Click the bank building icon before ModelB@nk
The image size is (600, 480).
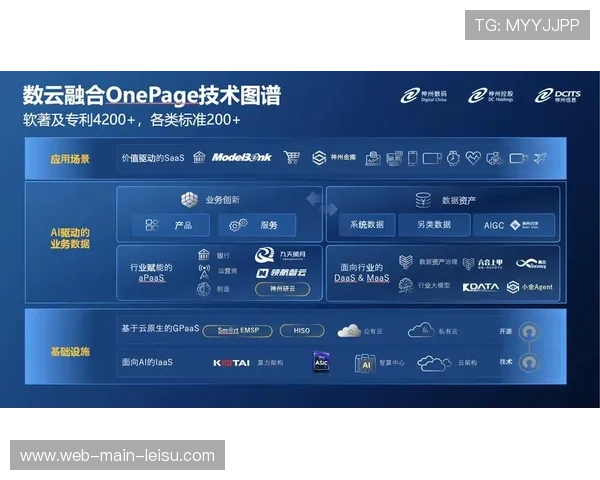199,157
